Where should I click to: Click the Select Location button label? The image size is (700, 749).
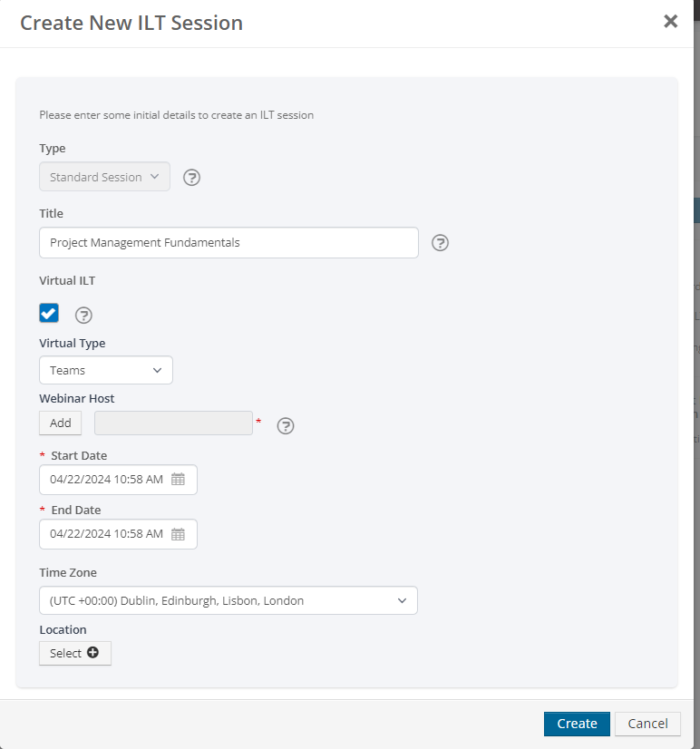(x=65, y=653)
